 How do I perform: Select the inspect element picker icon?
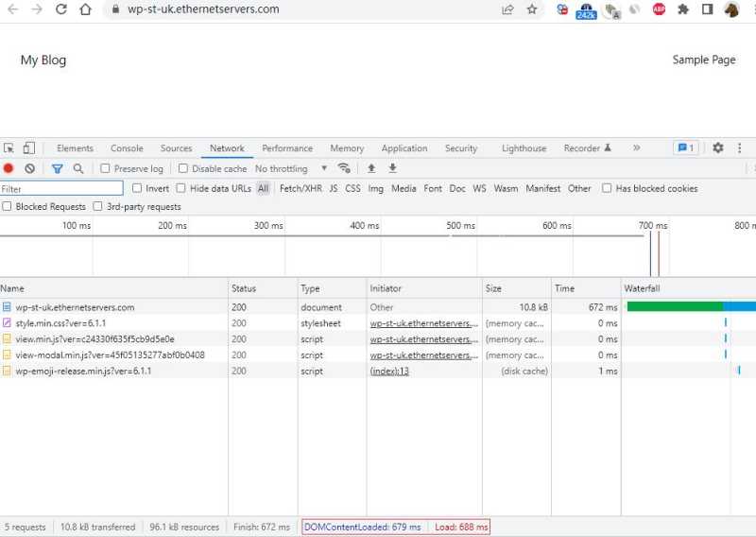click(9, 148)
